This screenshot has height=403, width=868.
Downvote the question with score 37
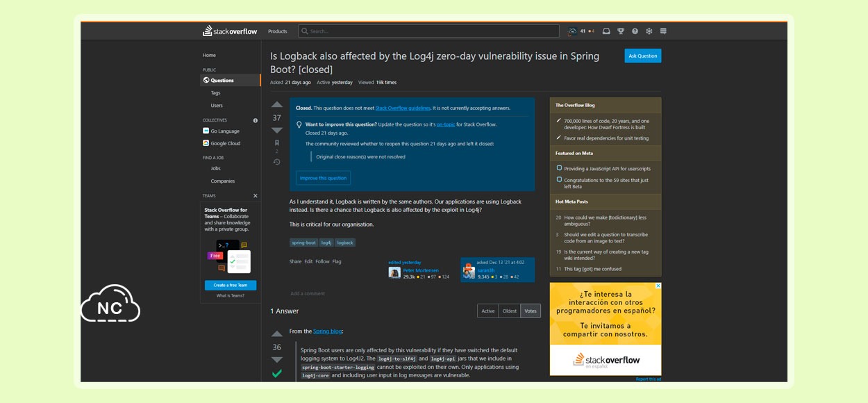click(x=276, y=130)
